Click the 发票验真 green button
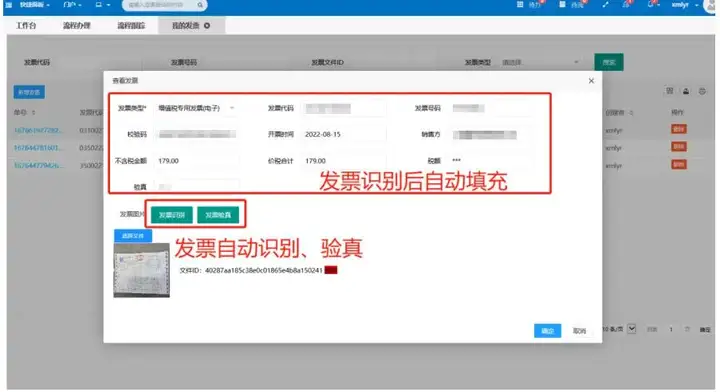This screenshot has width=720, height=392. point(218,215)
